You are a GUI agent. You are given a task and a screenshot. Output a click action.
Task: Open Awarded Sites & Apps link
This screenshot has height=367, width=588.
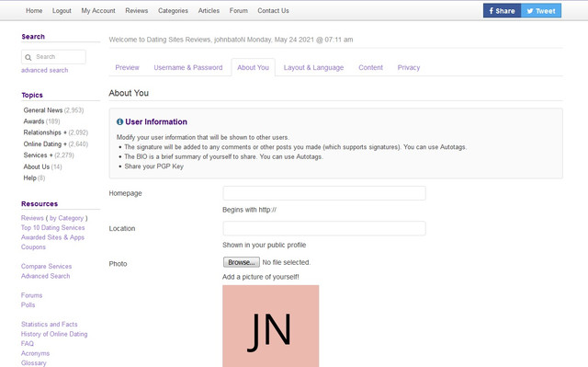tap(52, 237)
